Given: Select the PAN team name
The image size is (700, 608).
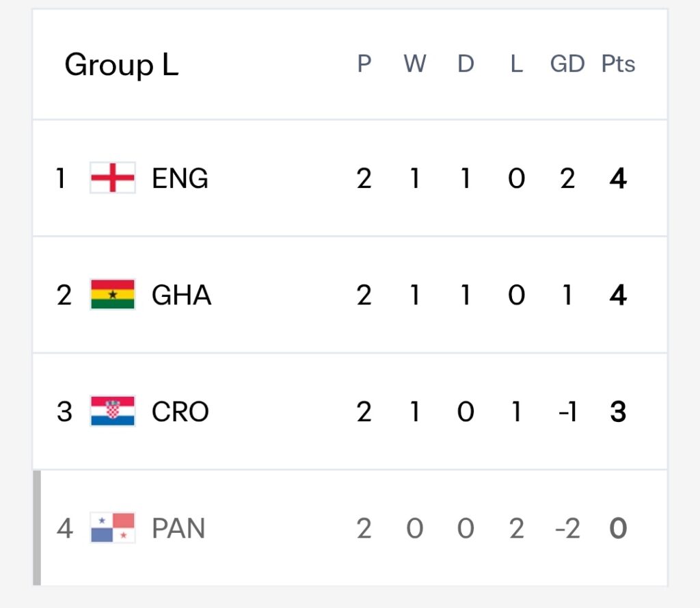Looking at the screenshot, I should click(x=178, y=528).
